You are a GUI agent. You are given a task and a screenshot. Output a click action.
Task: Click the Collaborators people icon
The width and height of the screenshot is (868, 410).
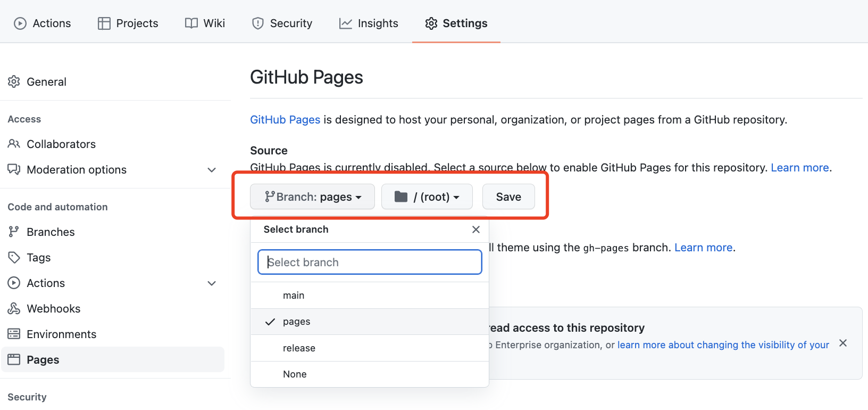(14, 144)
